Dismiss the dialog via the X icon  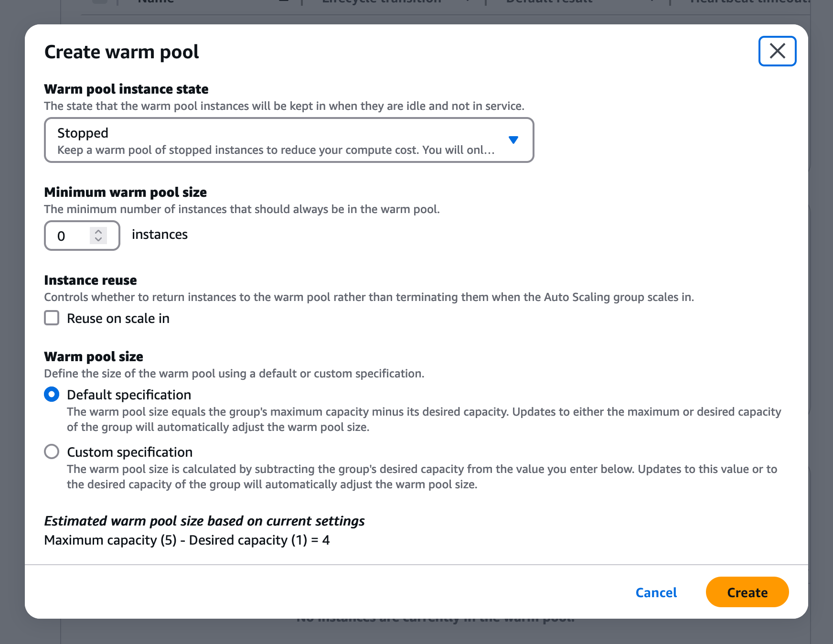click(x=777, y=51)
